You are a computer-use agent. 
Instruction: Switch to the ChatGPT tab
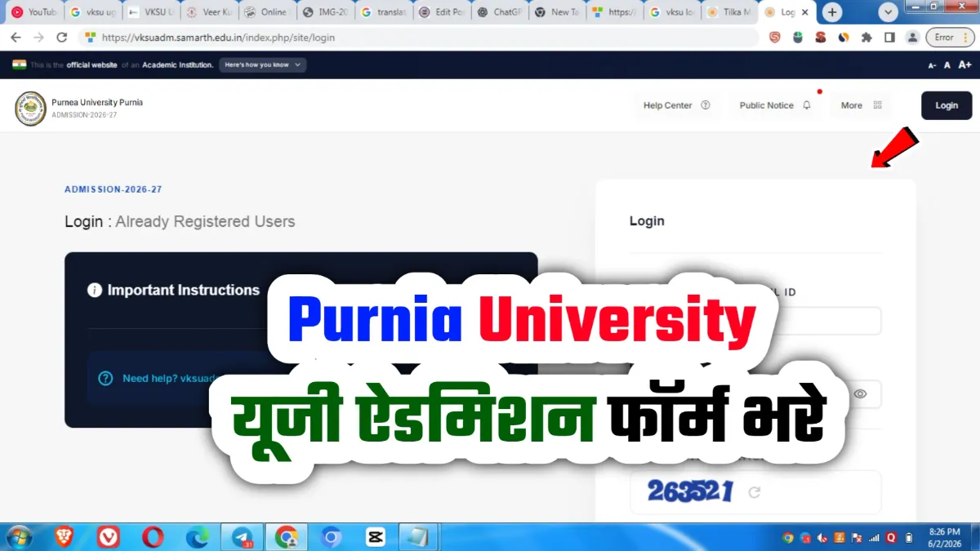501,12
